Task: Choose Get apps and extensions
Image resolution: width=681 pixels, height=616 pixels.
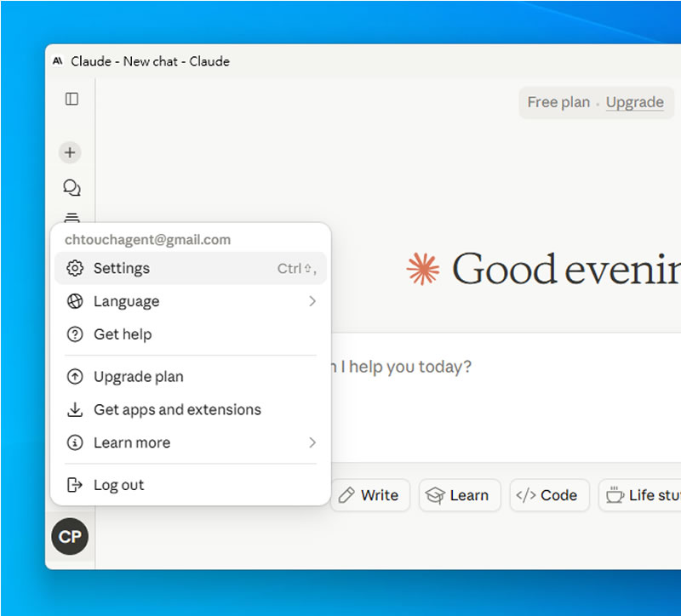Action: coord(191,409)
